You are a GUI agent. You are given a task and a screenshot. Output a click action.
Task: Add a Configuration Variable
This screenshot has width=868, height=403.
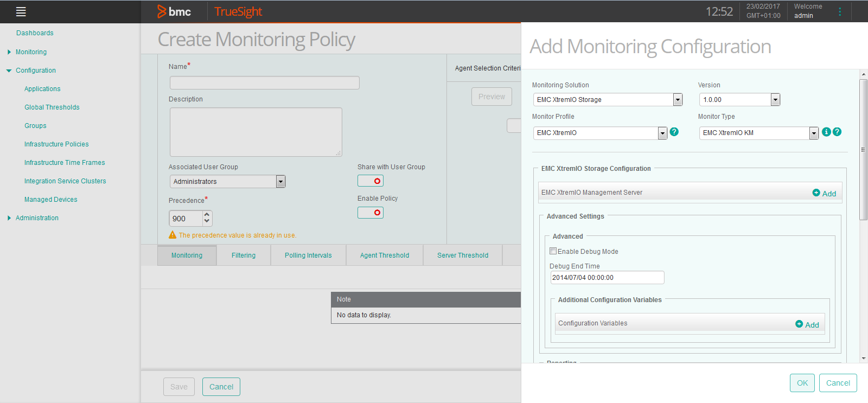(x=807, y=324)
